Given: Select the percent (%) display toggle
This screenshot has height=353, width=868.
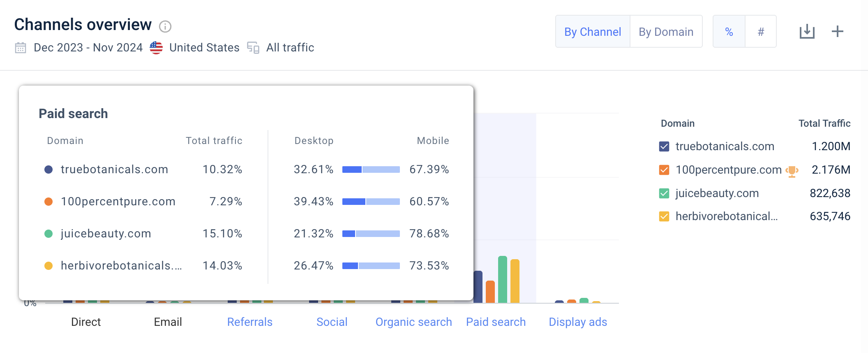Looking at the screenshot, I should 729,32.
